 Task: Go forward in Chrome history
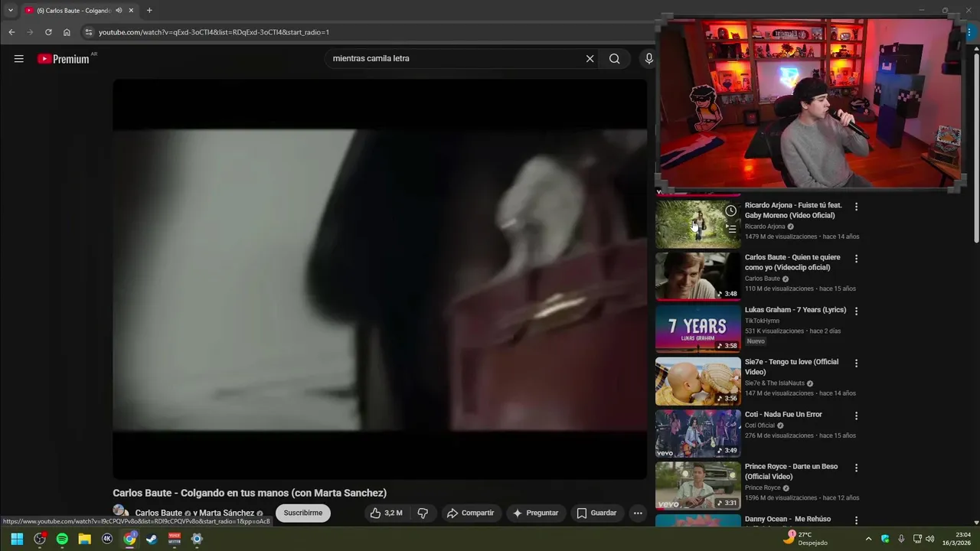[30, 32]
